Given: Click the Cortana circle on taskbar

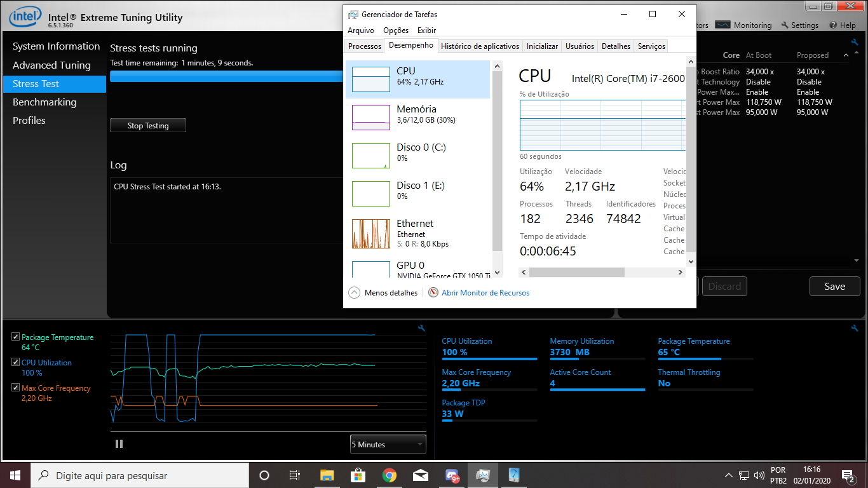Looking at the screenshot, I should coord(264,475).
